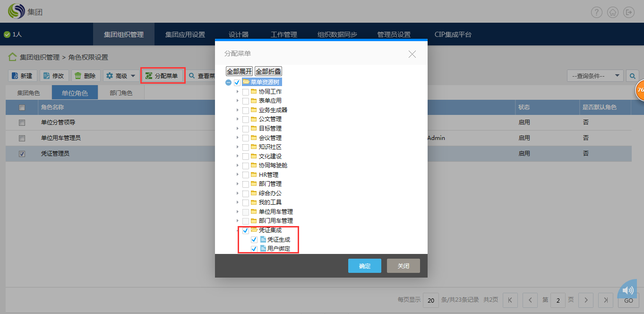This screenshot has width=644, height=314.
Task: Click the 全部折叠 button
Action: click(x=268, y=71)
